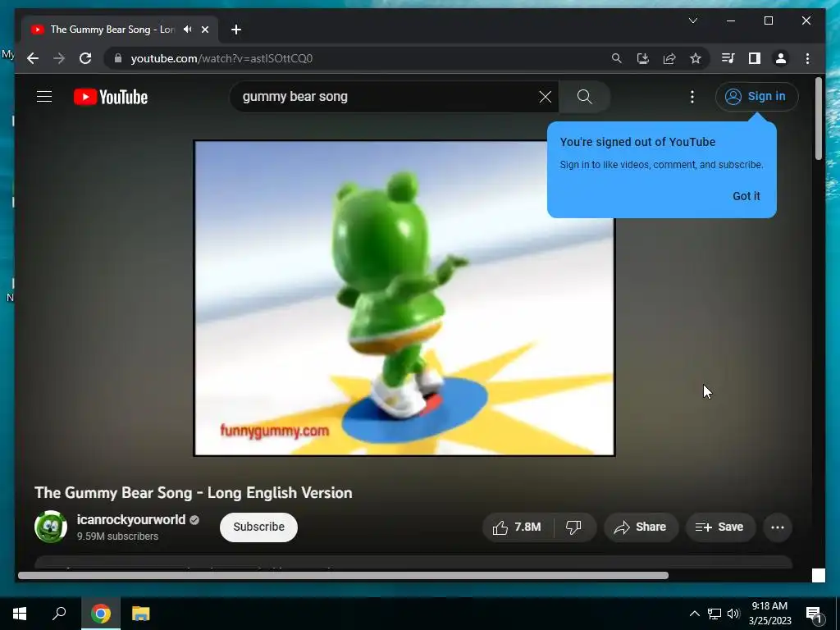Like the video with thumbs up
Image resolution: width=840 pixels, height=630 pixels.
517,527
